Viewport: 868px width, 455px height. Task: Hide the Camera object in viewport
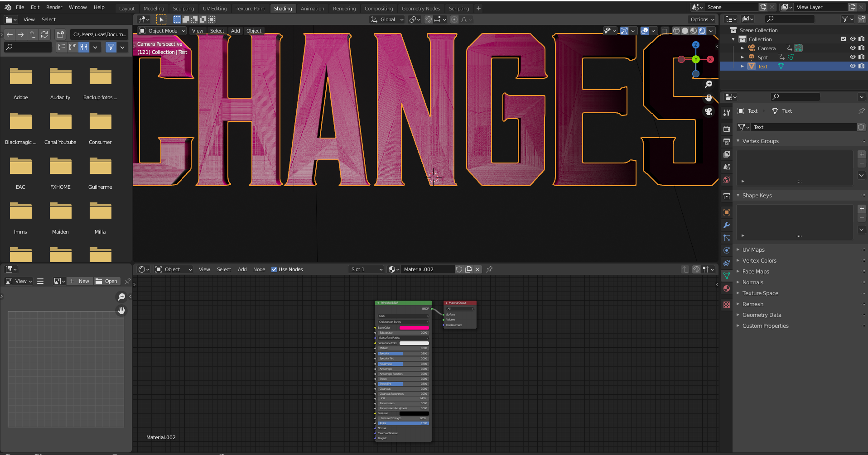click(x=853, y=48)
